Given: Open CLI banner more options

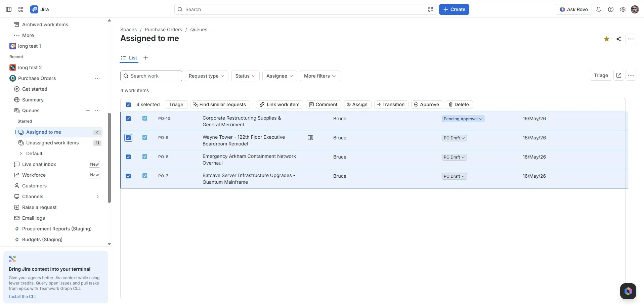Looking at the screenshot, I should pyautogui.click(x=98, y=259).
